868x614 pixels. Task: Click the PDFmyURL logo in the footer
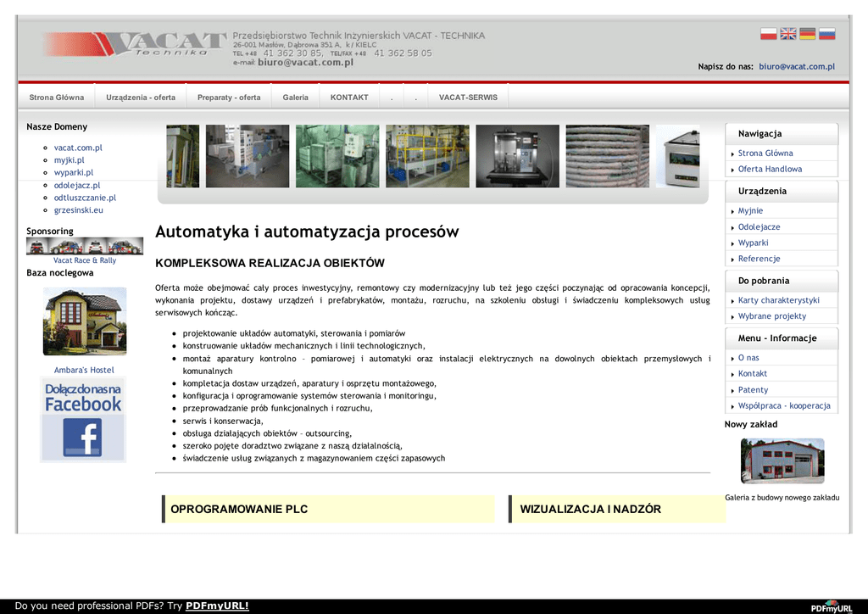pyautogui.click(x=831, y=607)
